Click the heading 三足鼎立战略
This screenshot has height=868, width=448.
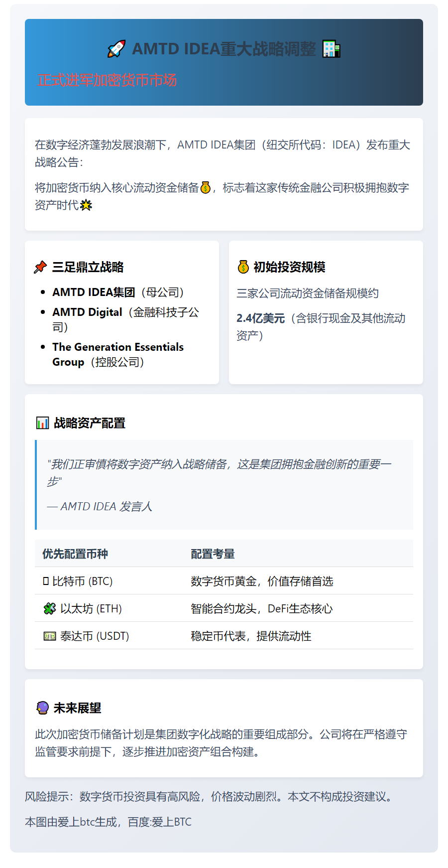pos(88,268)
